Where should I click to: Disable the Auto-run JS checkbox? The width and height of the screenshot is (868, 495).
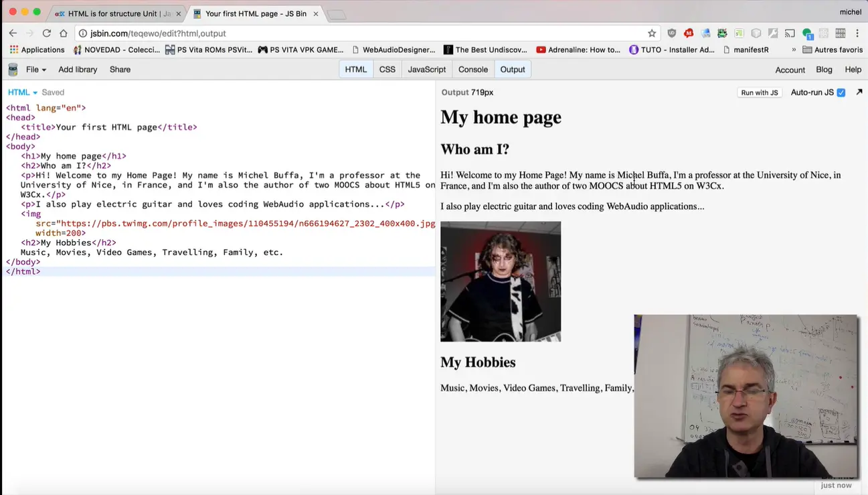click(x=841, y=92)
